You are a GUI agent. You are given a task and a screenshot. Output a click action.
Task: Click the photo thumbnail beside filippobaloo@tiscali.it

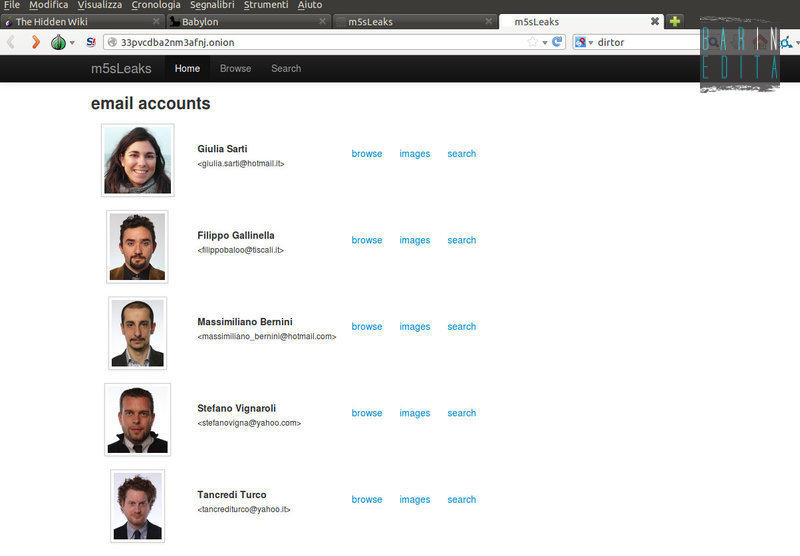(x=137, y=247)
